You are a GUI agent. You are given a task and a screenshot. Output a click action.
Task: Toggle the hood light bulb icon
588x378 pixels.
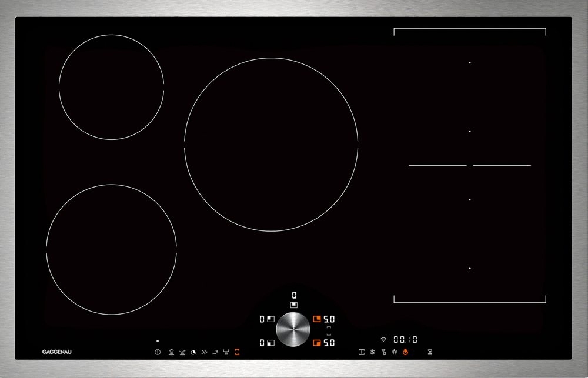pyautogui.click(x=394, y=352)
